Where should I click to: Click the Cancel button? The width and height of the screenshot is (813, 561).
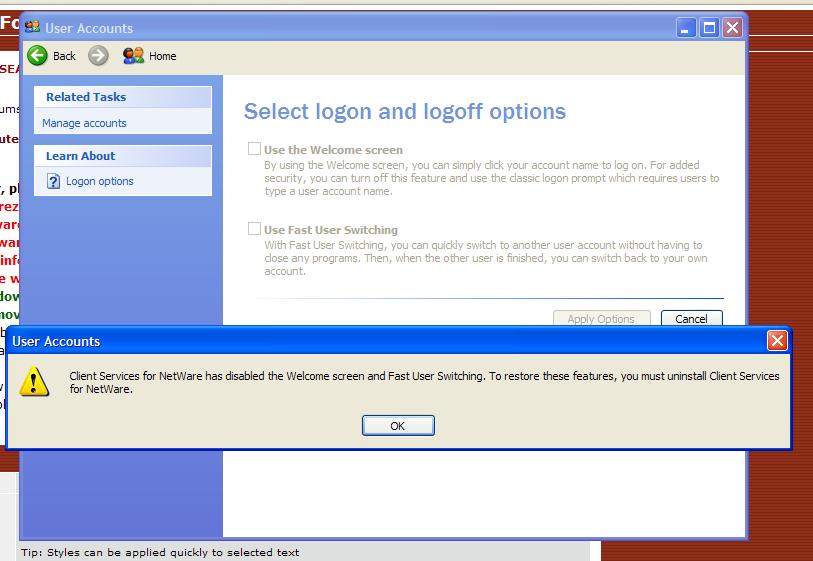[691, 318]
